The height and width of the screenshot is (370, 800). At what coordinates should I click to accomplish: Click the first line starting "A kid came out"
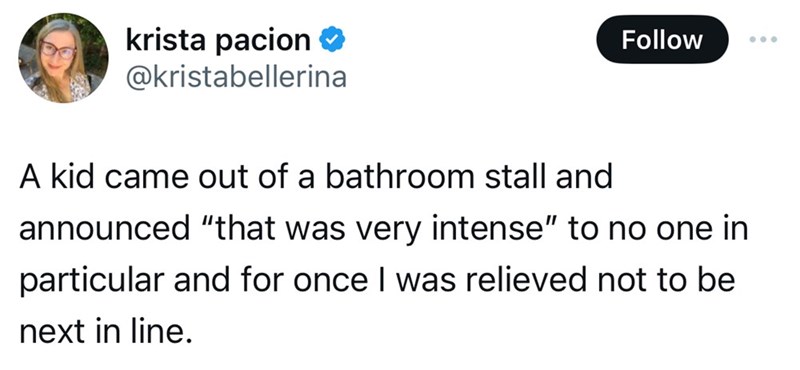click(x=315, y=177)
